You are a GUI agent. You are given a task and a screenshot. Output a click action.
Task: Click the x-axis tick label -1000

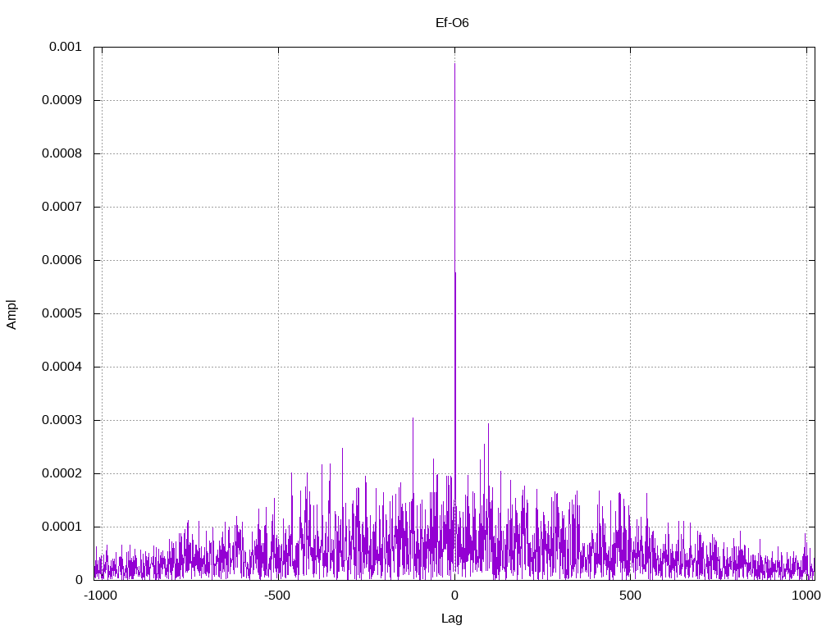coord(100,596)
